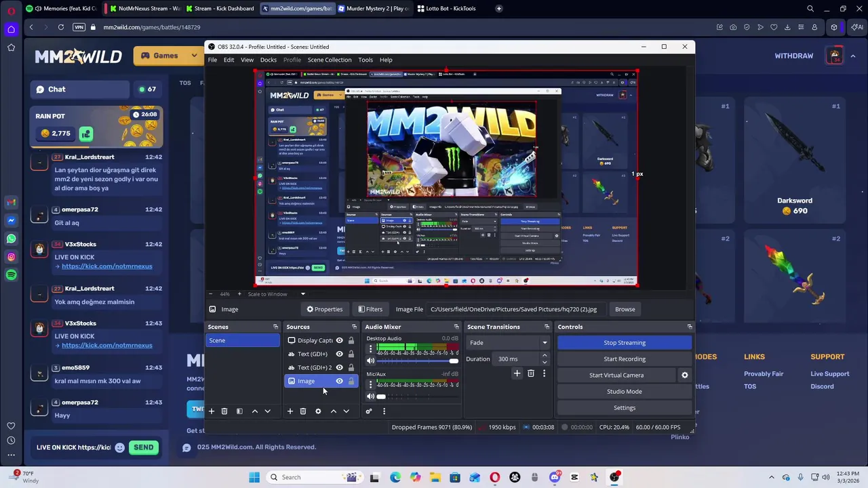Open scene filters icon in Scenes panel
The height and width of the screenshot is (488, 868).
tap(239, 411)
